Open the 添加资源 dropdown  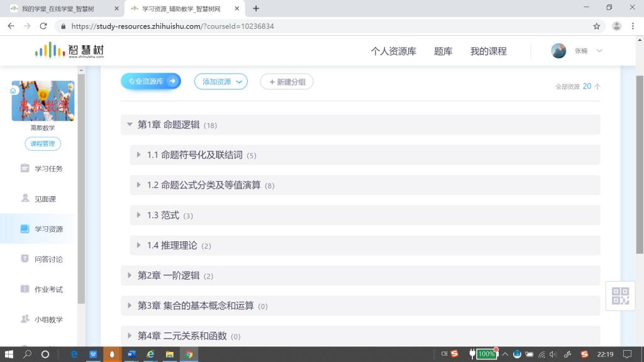point(221,82)
